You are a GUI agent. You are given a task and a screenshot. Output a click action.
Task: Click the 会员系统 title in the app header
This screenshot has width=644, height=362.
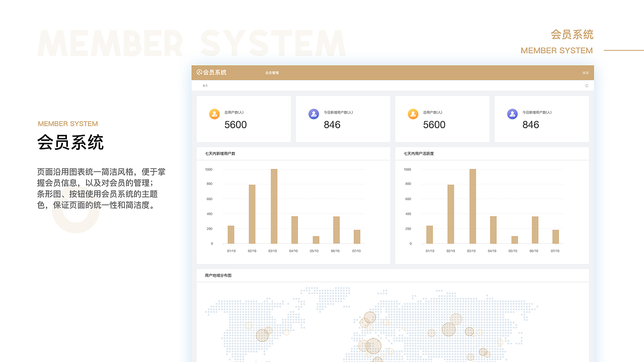pyautogui.click(x=215, y=72)
